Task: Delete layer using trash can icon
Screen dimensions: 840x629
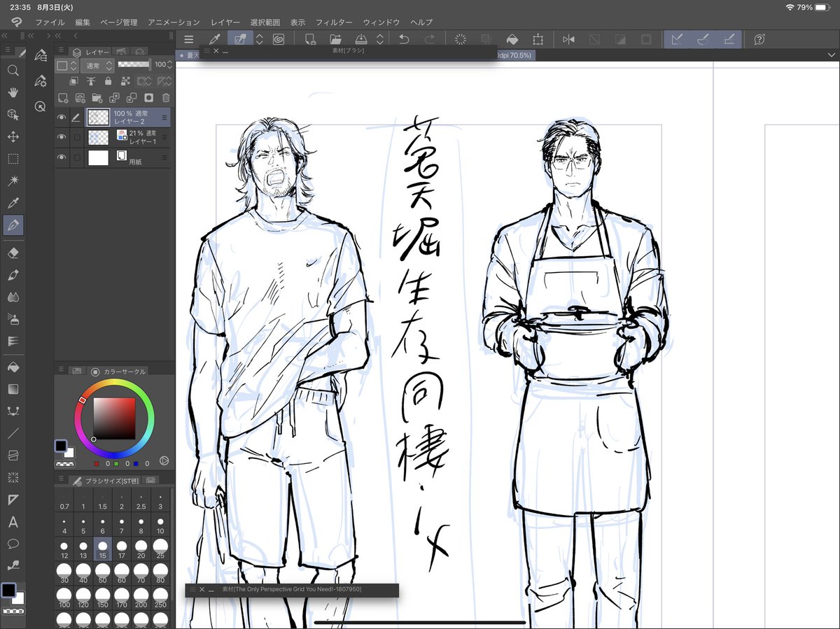Action: click(x=166, y=98)
